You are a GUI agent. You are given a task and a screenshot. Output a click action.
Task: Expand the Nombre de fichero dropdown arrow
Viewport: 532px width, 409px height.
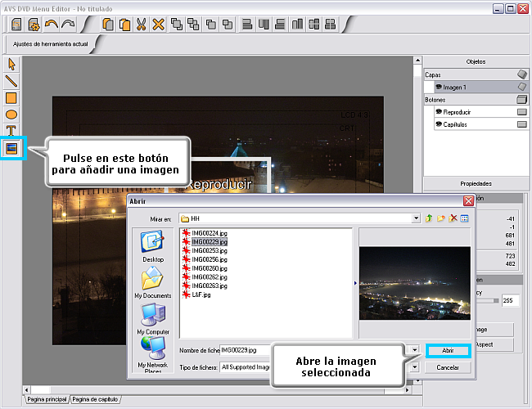pos(415,349)
